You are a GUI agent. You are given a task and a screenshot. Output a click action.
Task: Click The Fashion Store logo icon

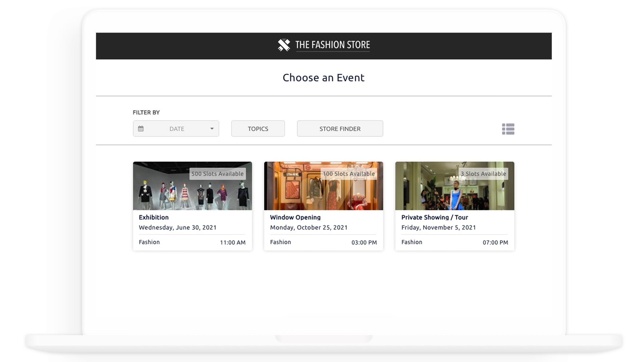(x=284, y=45)
